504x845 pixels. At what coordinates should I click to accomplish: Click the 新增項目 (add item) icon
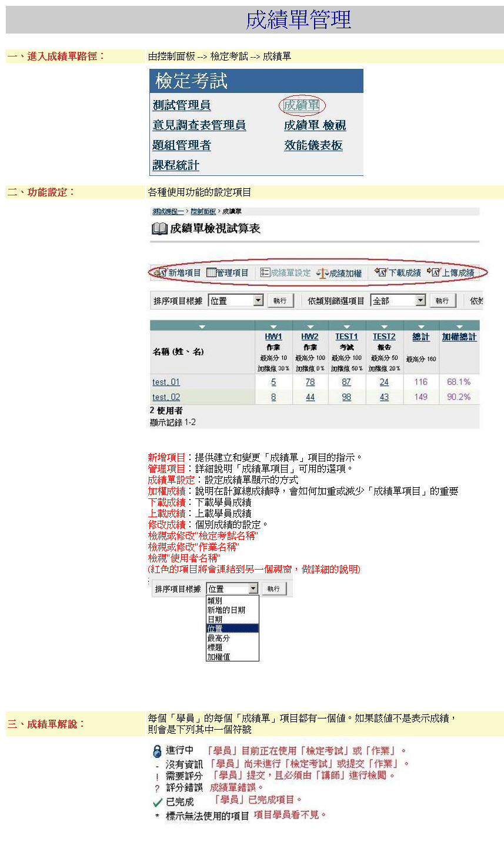coord(161,272)
